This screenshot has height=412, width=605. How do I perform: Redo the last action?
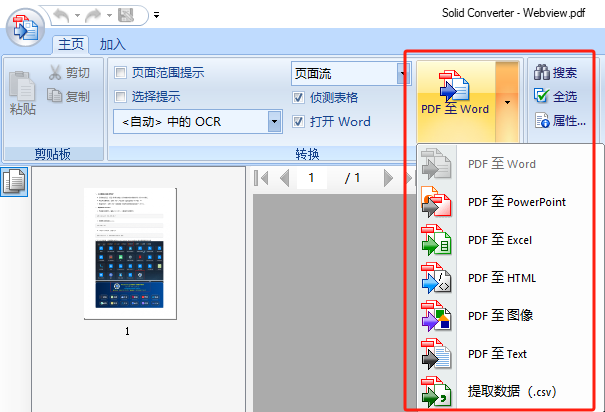pyautogui.click(x=93, y=16)
